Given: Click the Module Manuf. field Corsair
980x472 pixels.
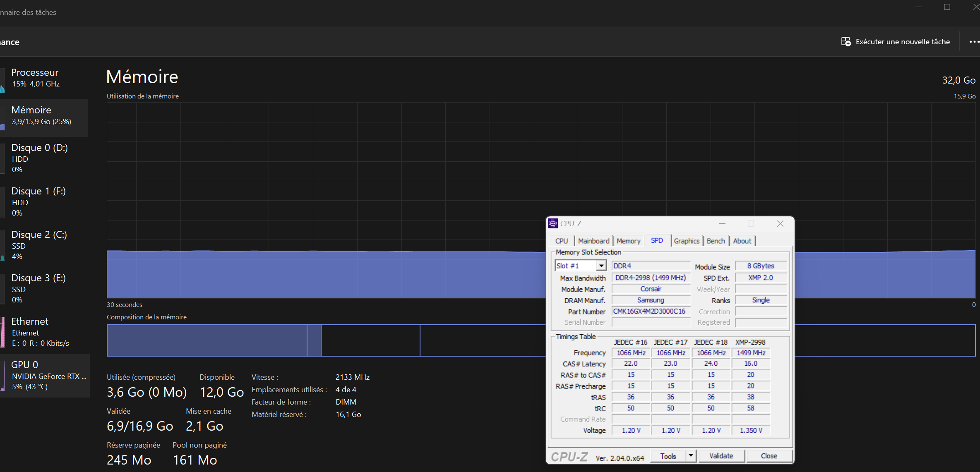Looking at the screenshot, I should pos(650,289).
